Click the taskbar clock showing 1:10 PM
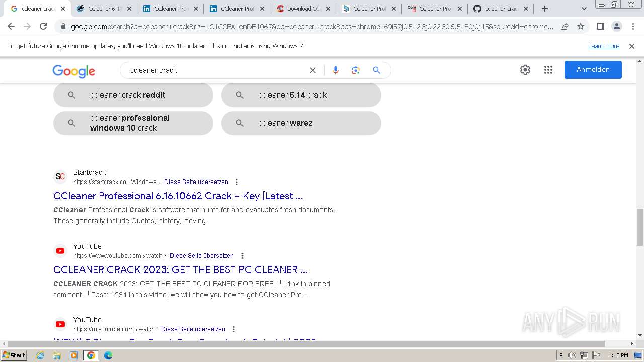The image size is (644, 362). point(618,355)
